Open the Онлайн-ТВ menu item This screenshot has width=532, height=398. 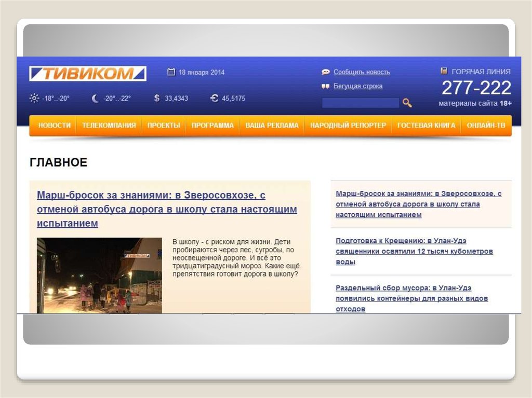click(486, 126)
